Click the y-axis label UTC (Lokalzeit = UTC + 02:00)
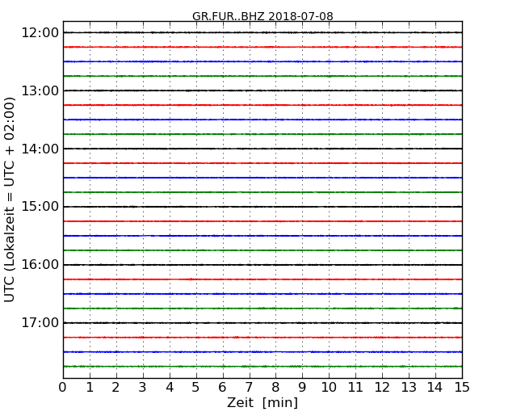This screenshot has height=420, width=525. 10,200
